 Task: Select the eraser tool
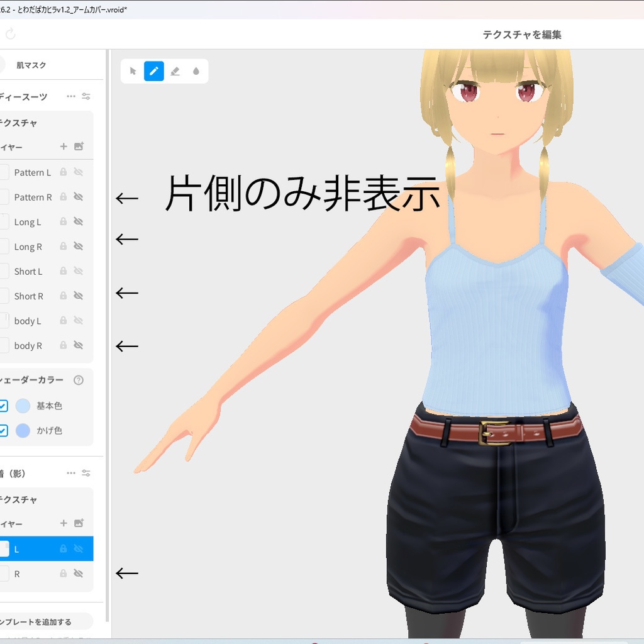[175, 71]
